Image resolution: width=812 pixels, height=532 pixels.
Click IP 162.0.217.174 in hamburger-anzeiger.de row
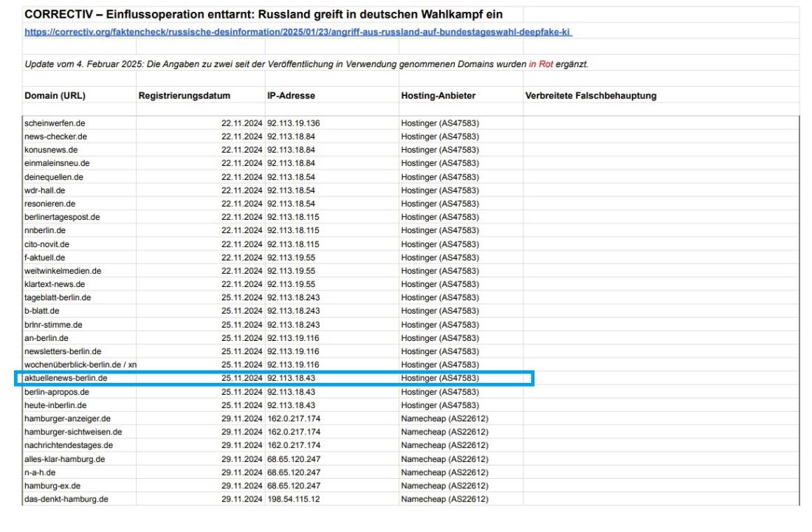click(294, 418)
